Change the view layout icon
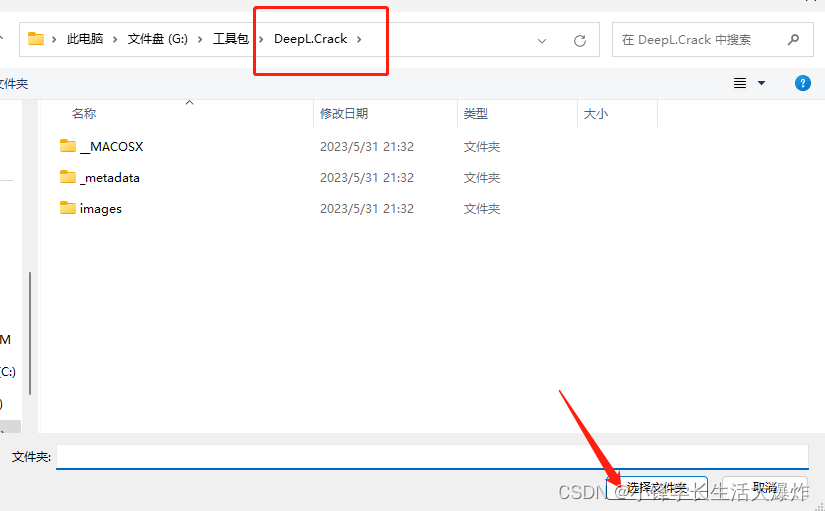 coord(740,83)
